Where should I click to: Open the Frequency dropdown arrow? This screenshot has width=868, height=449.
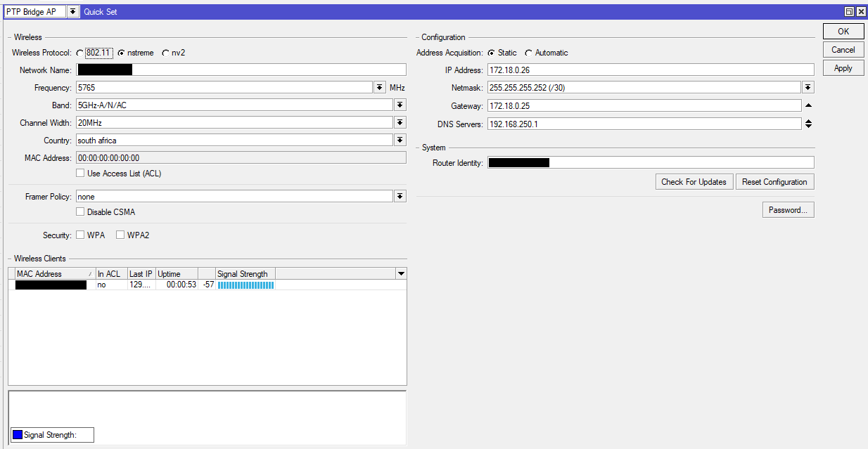380,88
